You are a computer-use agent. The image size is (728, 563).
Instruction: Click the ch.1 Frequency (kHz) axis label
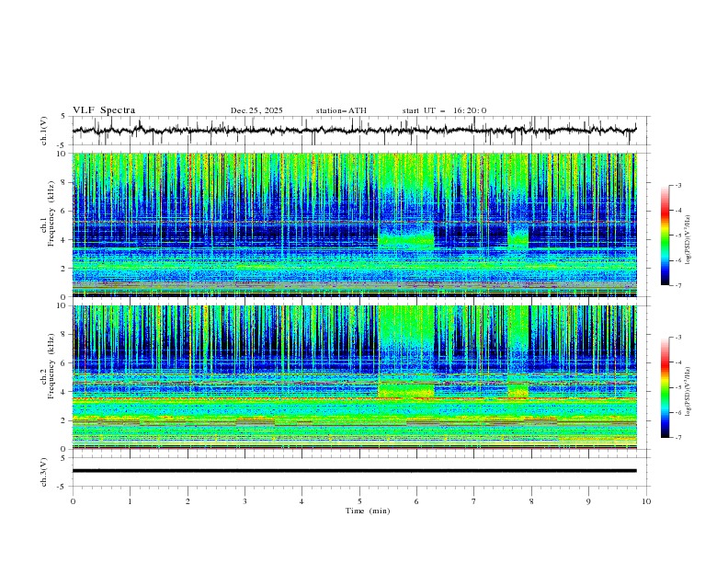(x=48, y=213)
